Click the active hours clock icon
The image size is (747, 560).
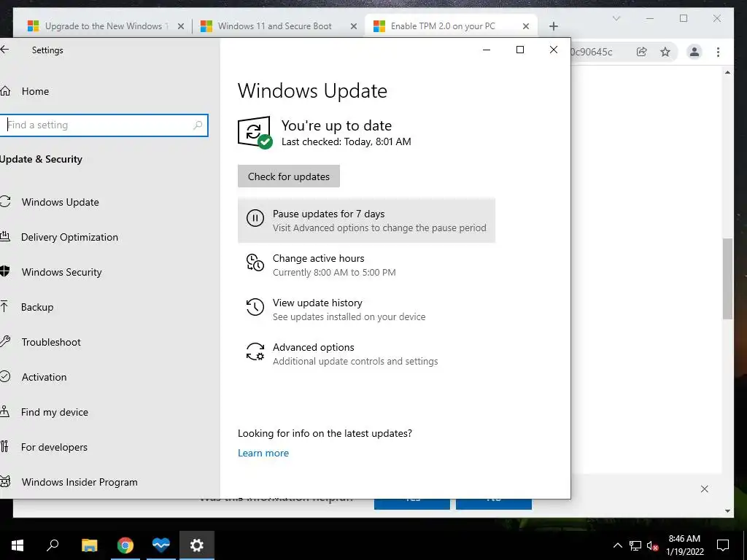[x=255, y=262]
